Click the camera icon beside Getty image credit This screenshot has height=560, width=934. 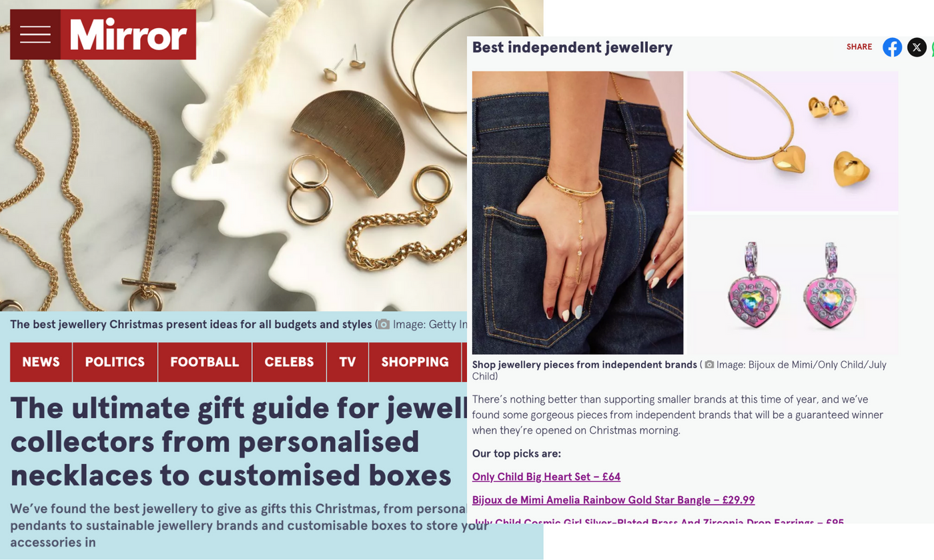point(384,325)
